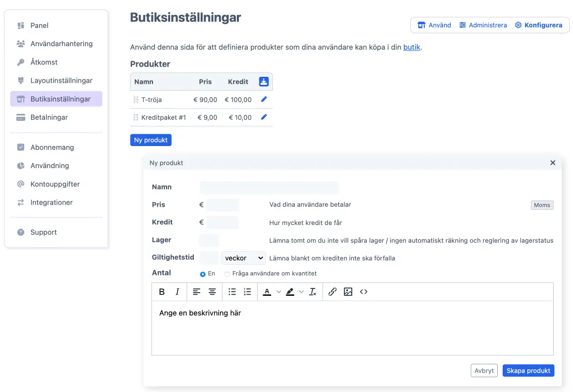573x392 pixels.
Task: Click the € 9,00 price cell
Action: (207, 117)
